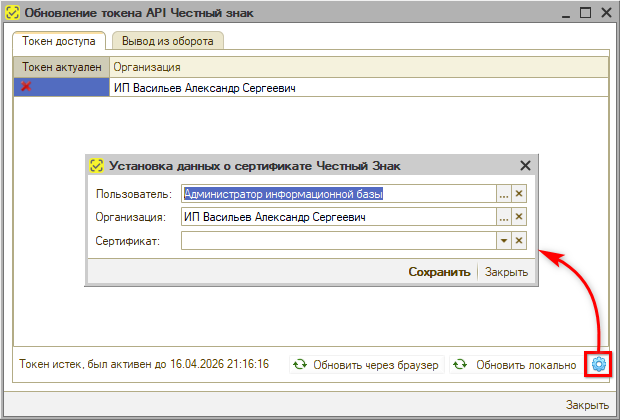
Task: Click Закрыть at the main window bottom
Action: (x=586, y=405)
